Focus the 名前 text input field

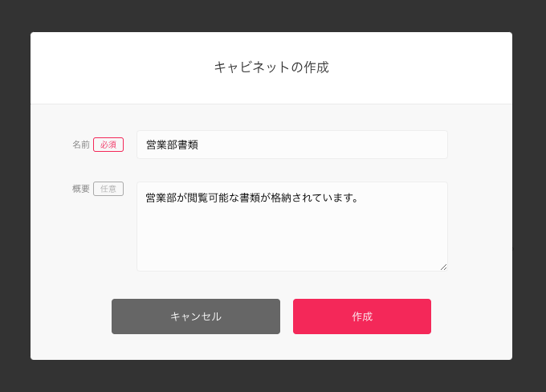click(x=291, y=145)
